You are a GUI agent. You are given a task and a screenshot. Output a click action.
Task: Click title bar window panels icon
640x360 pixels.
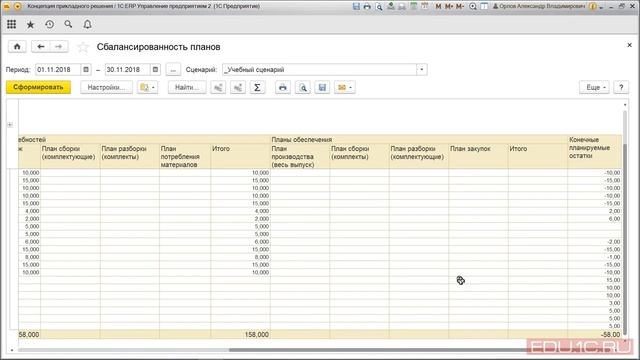484,6
